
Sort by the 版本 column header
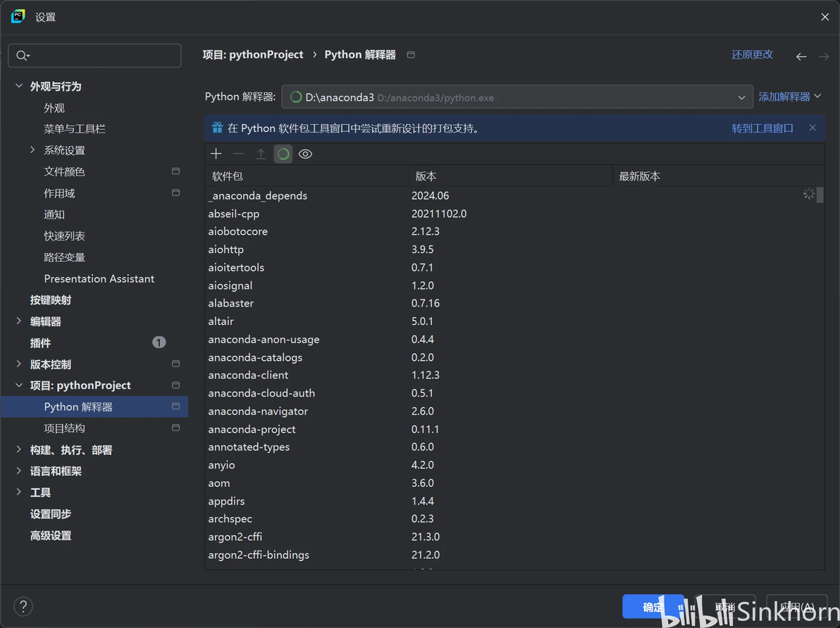(x=511, y=176)
